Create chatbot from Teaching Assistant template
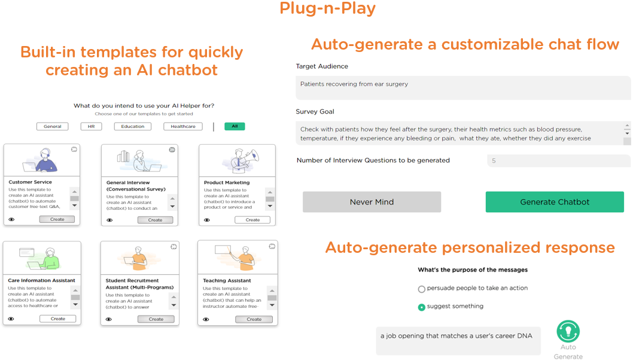Screen dimensions: 636x364 [254, 319]
